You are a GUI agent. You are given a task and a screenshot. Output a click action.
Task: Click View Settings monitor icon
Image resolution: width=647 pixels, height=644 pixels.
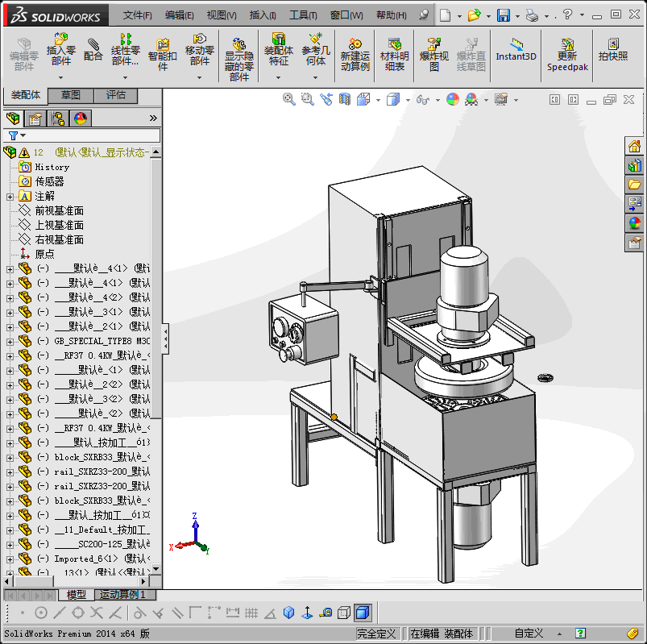501,99
